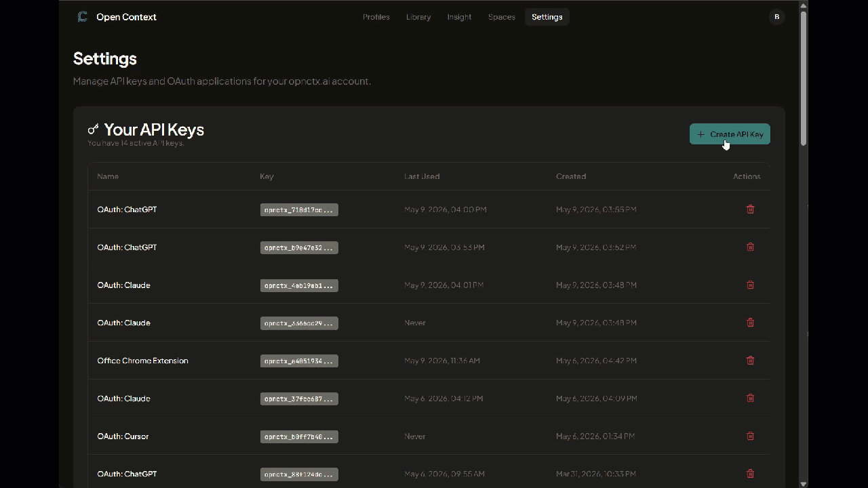Create a new API key
868x488 pixels.
coord(730,134)
